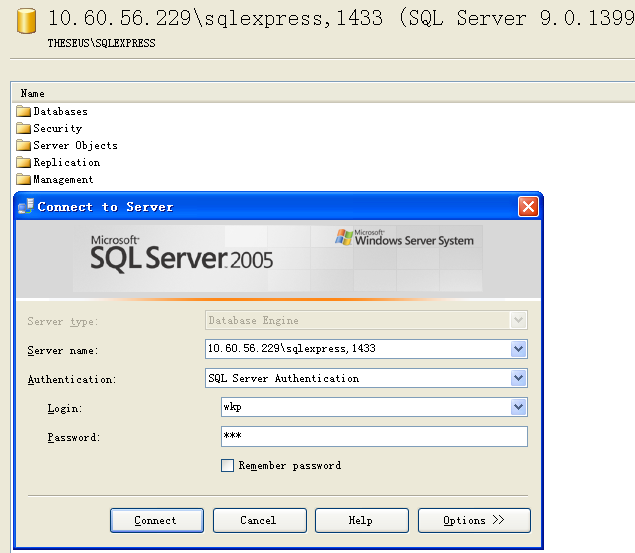
Task: Click the disabled Server type dropdown arrow
Action: coord(518,320)
